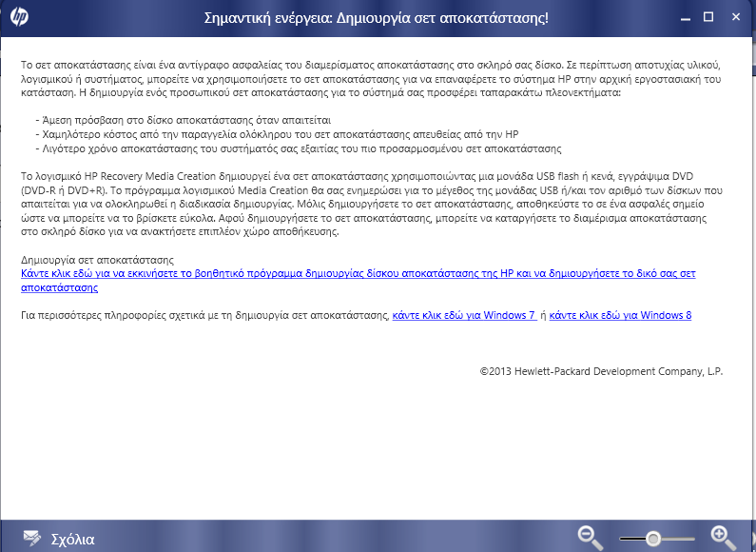Image resolution: width=756 pixels, height=552 pixels.
Task: Zoom in with plus magnifier icon
Action: 724,538
